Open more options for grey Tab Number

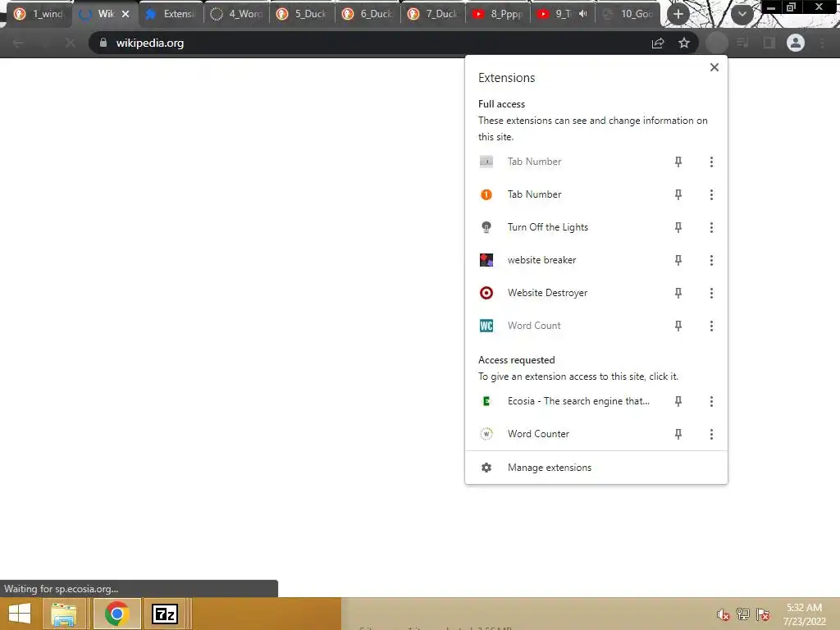pos(711,162)
